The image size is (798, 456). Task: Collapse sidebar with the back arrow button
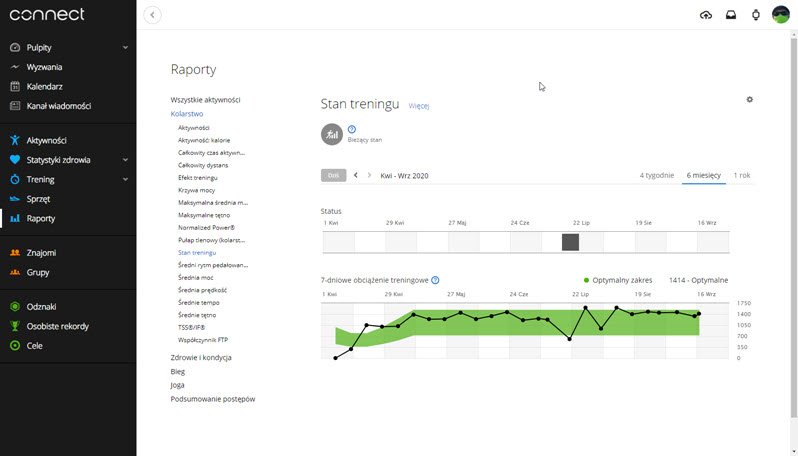click(x=152, y=15)
